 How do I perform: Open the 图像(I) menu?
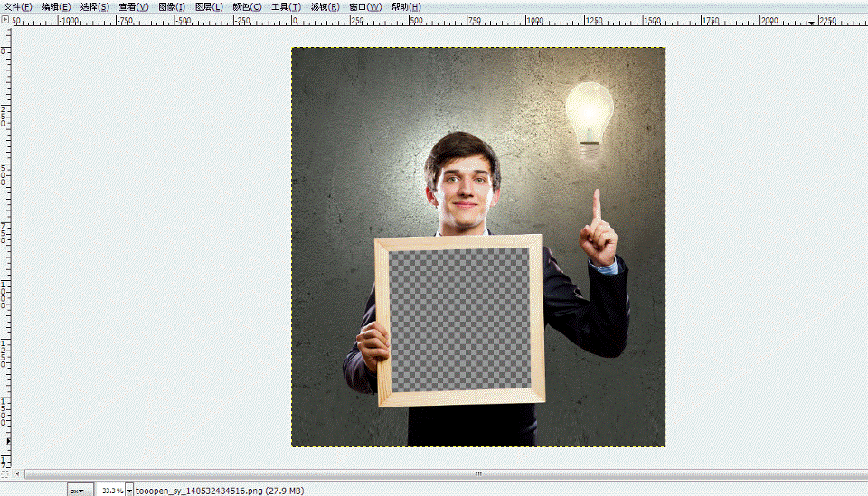[x=172, y=6]
